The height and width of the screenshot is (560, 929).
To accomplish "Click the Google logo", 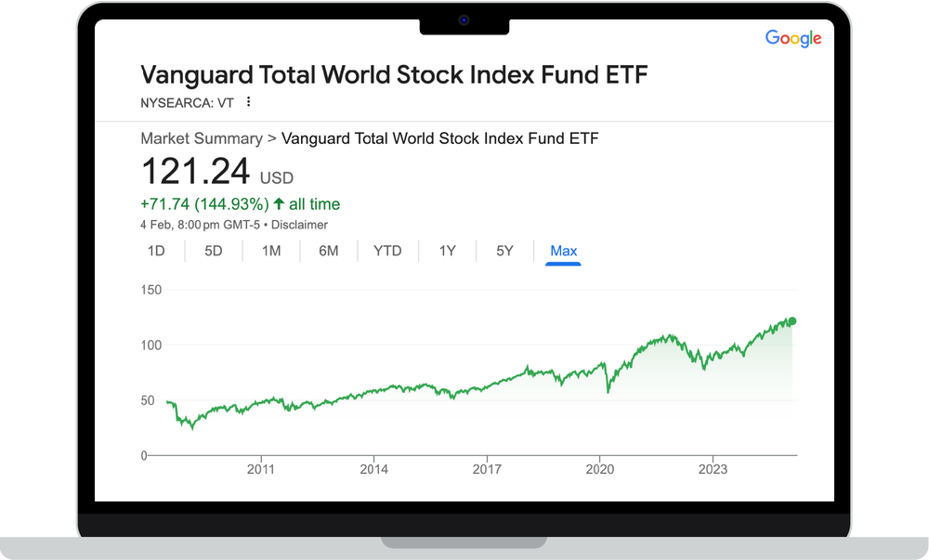I will pyautogui.click(x=792, y=38).
